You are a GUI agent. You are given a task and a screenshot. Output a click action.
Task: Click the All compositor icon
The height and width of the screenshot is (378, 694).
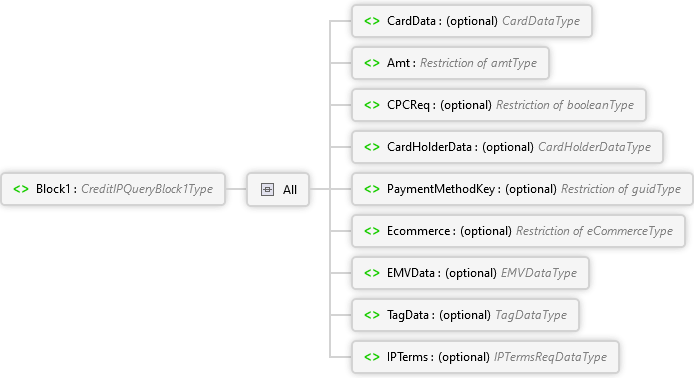click(x=267, y=189)
